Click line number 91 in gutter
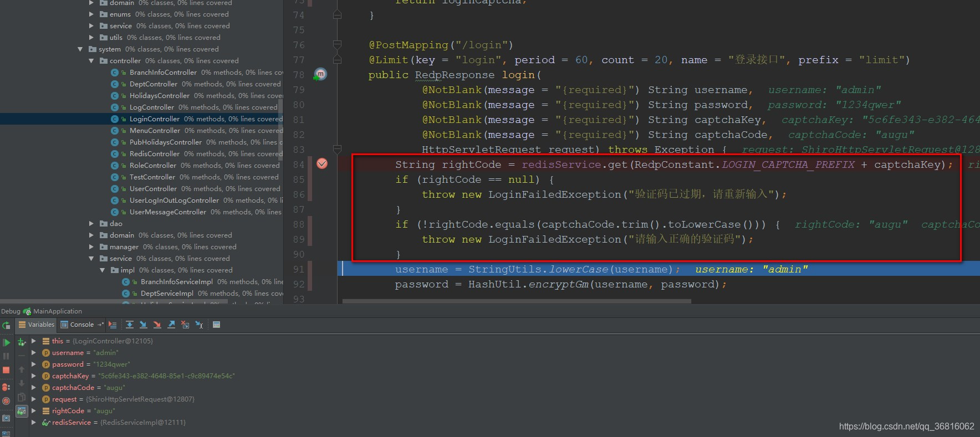 coord(299,269)
